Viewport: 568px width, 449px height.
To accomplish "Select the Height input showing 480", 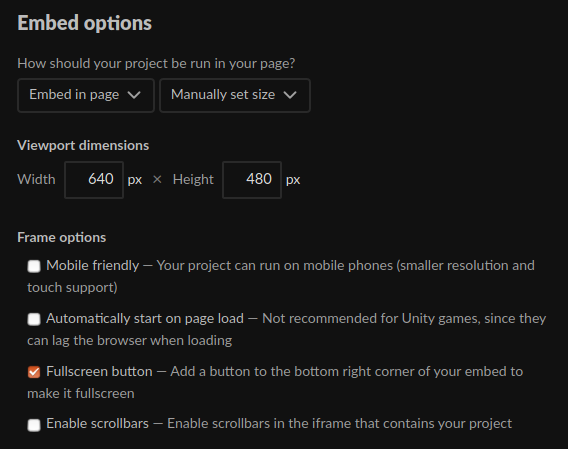I will point(252,180).
